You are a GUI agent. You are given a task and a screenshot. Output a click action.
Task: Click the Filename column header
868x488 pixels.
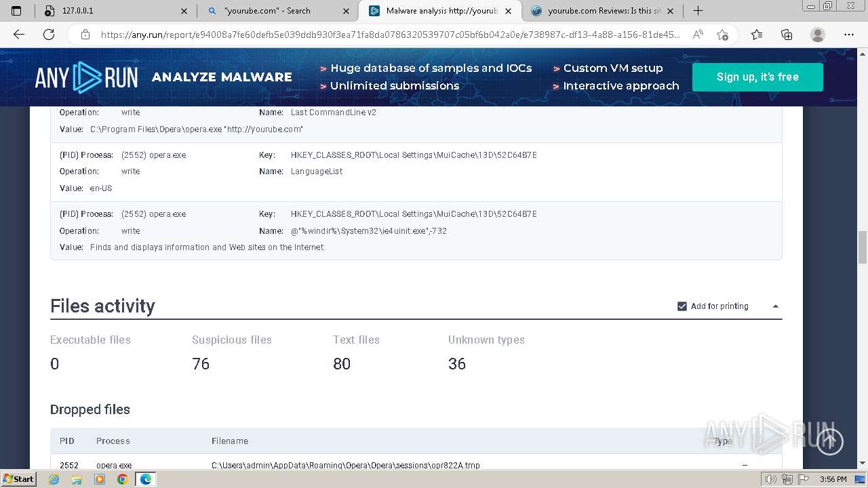coord(230,441)
